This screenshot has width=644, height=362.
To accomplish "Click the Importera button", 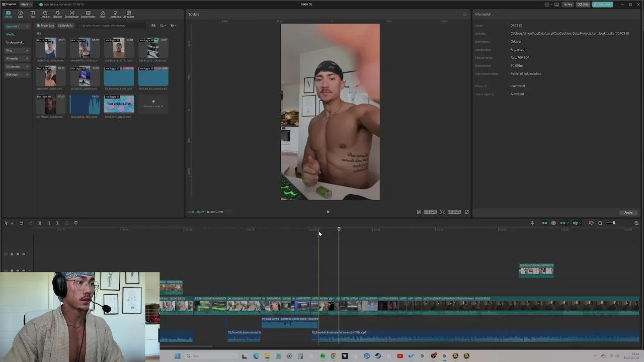I will click(x=45, y=26).
